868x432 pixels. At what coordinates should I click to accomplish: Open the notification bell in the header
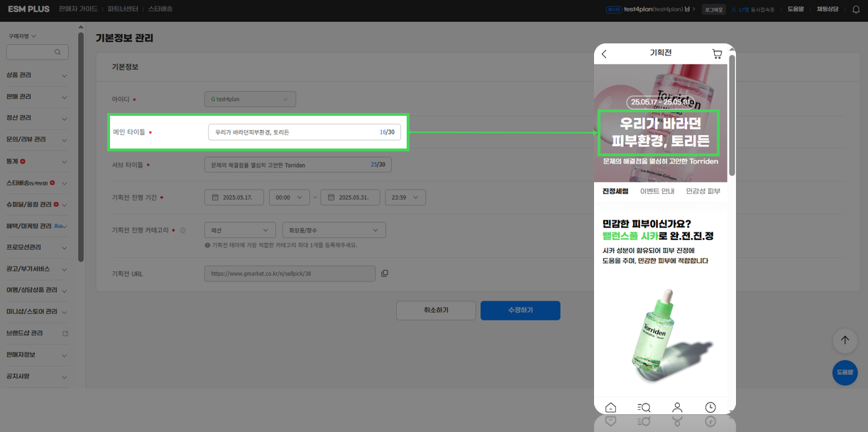coord(855,9)
